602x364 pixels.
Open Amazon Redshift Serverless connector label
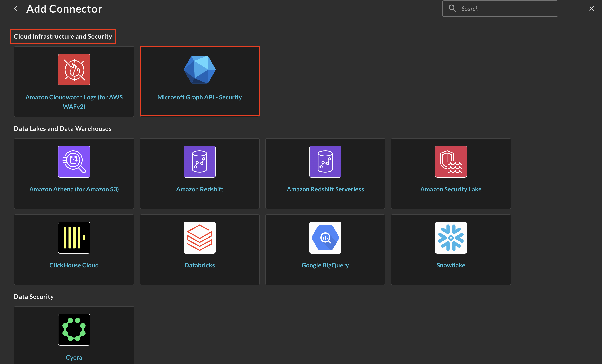click(x=325, y=189)
